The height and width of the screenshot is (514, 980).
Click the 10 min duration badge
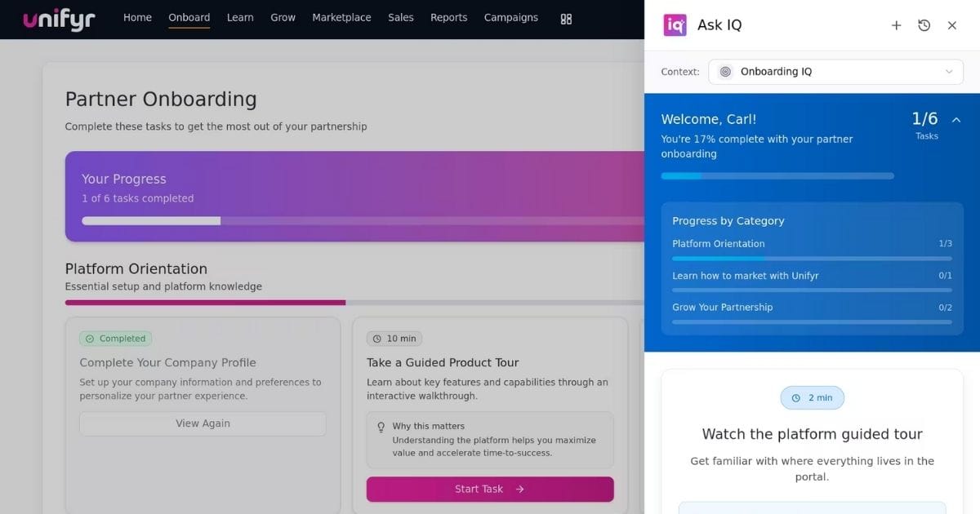click(x=394, y=339)
